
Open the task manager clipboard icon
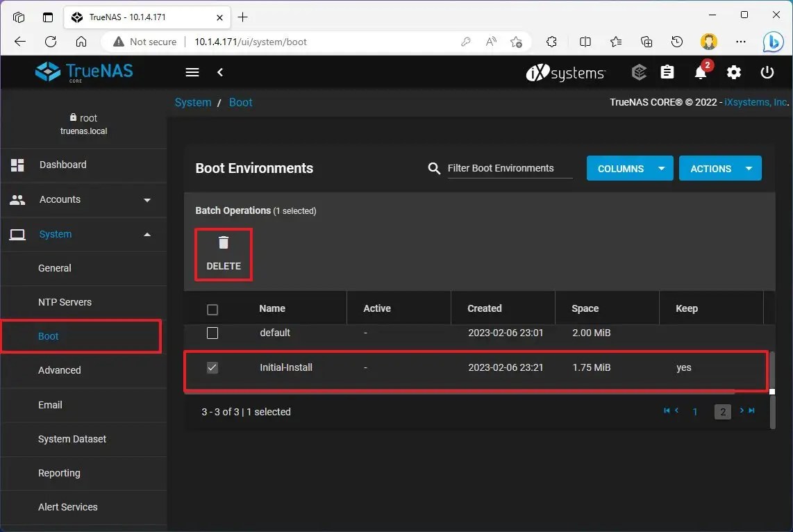click(x=667, y=72)
